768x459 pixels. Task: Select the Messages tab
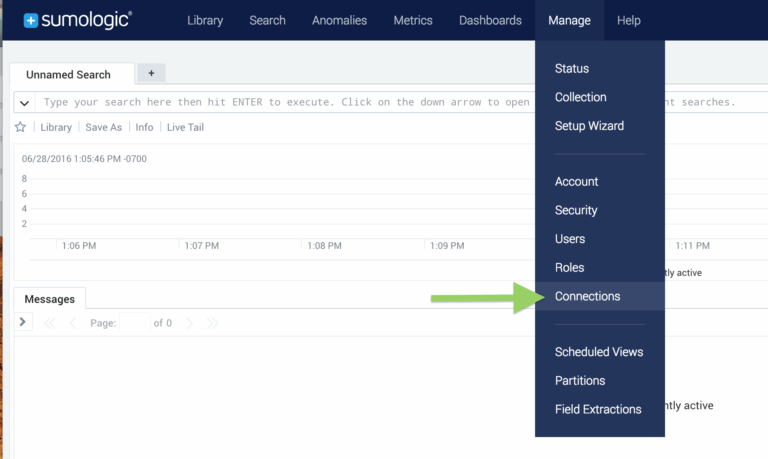click(50, 298)
